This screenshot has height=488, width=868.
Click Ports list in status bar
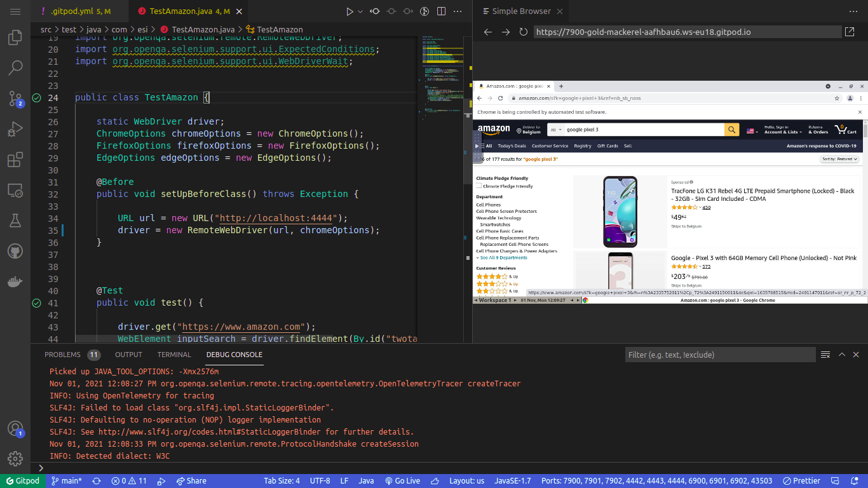click(x=656, y=481)
